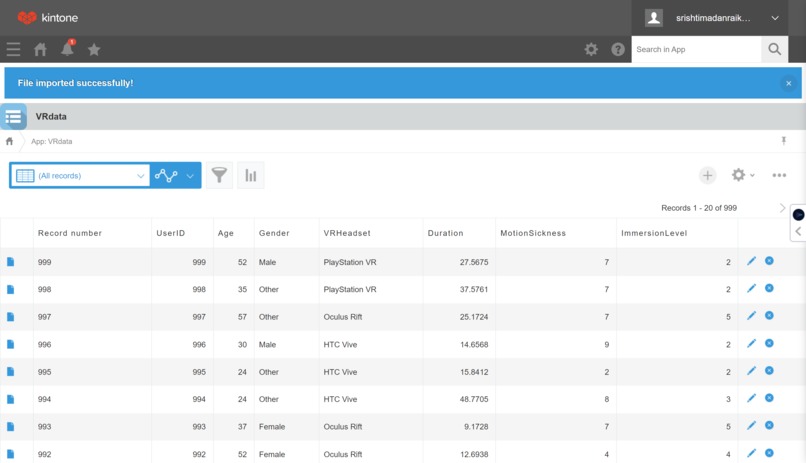
Task: Open record 997 details icon
Action: pyautogui.click(x=10, y=317)
